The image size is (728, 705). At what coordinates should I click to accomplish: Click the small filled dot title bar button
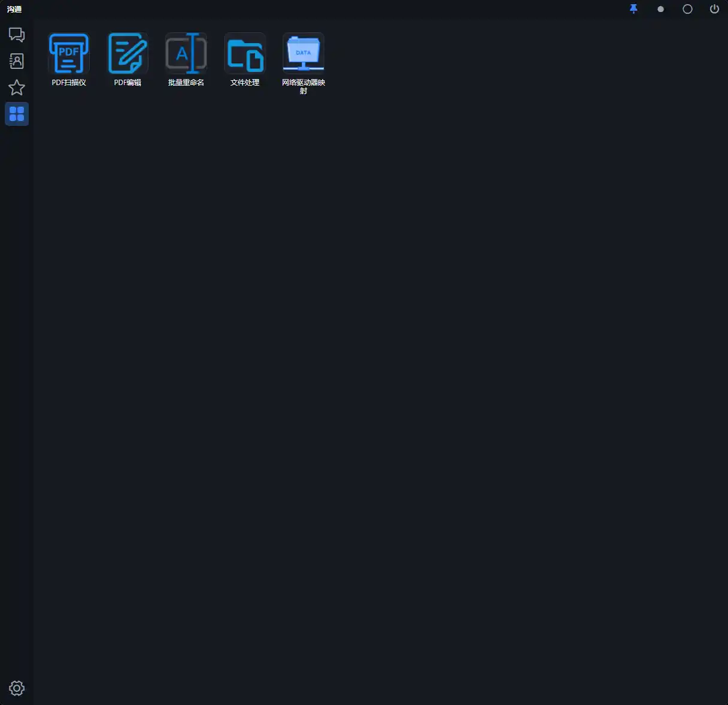click(660, 9)
